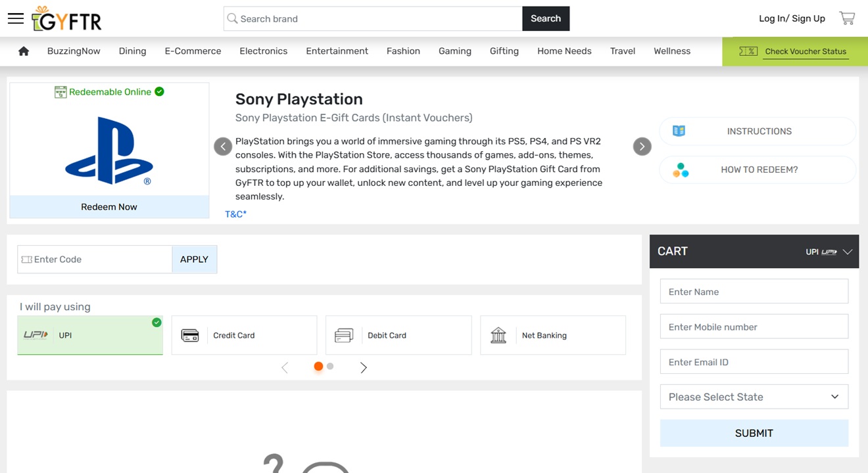
Task: Expand the Cart UPI chevron
Action: click(x=847, y=252)
